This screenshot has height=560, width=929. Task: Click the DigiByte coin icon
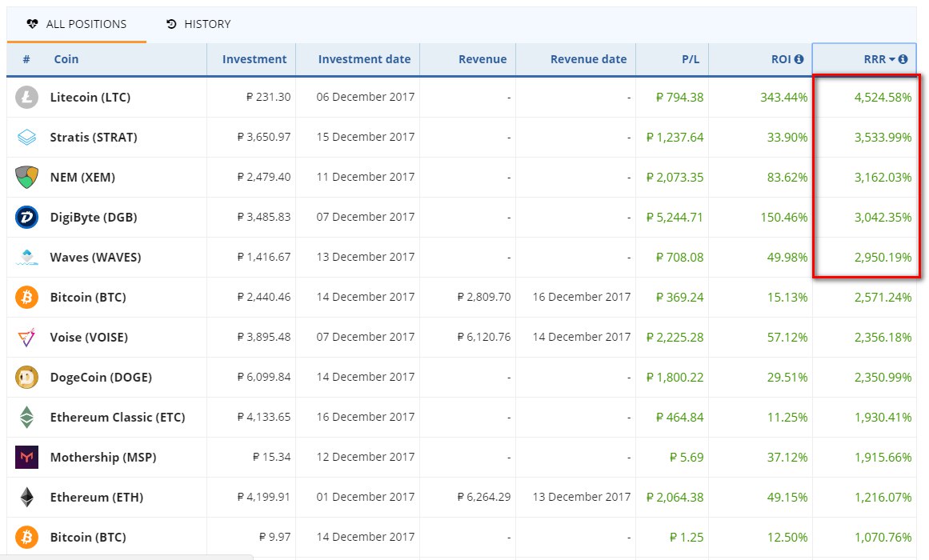[x=26, y=218]
